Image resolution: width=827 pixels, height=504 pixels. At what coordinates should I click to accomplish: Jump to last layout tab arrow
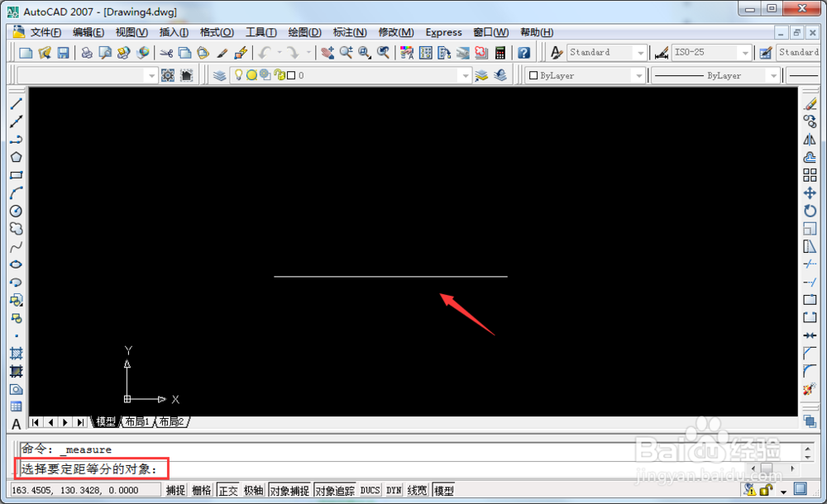(x=80, y=421)
